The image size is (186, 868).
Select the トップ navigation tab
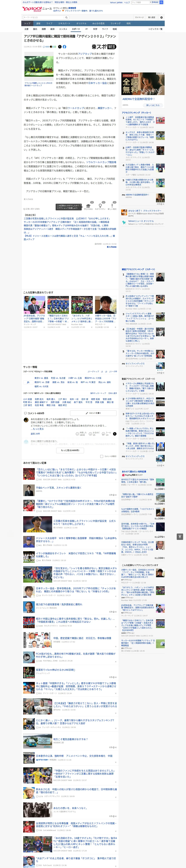coord(27,23)
